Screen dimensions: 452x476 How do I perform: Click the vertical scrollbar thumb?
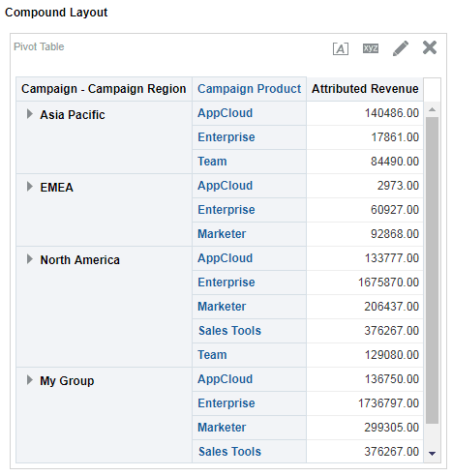click(x=432, y=270)
